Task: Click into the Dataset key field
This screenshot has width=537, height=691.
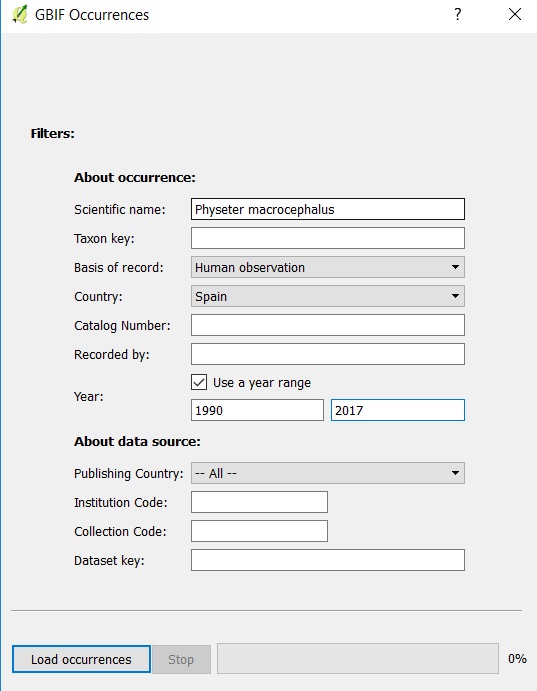Action: coord(328,560)
